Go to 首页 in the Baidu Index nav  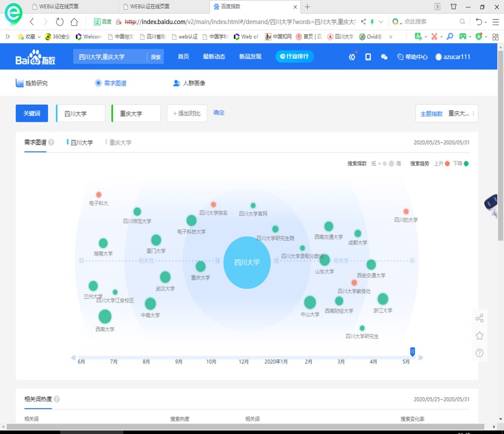point(184,57)
